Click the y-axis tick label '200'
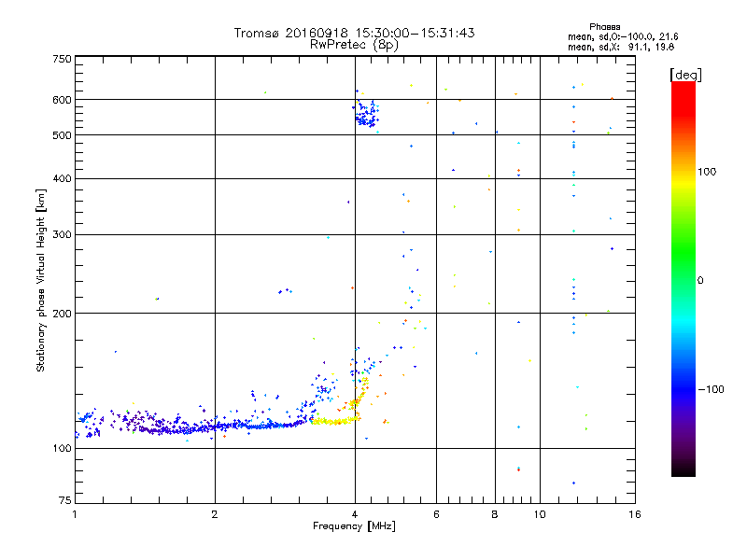This screenshot has width=747, height=560. pos(62,314)
